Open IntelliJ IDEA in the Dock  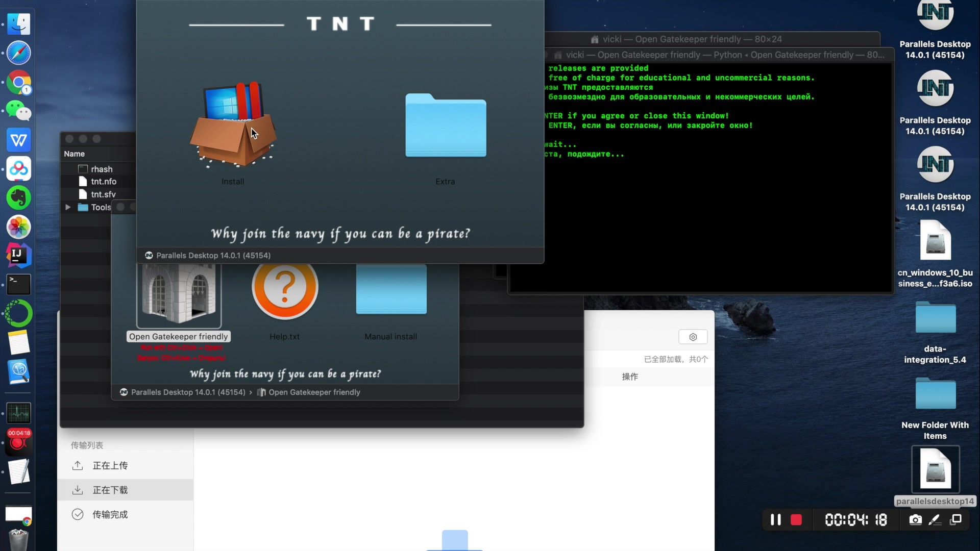[x=19, y=256]
